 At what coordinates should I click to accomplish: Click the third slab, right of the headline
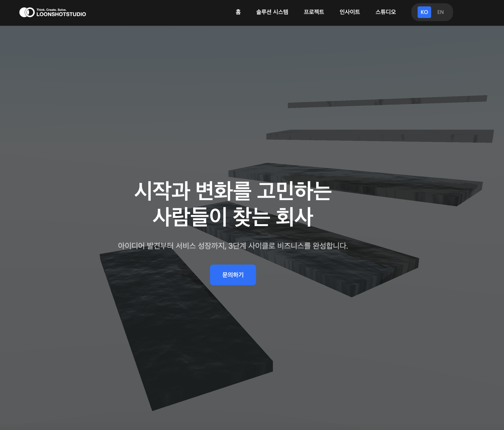[401, 187]
